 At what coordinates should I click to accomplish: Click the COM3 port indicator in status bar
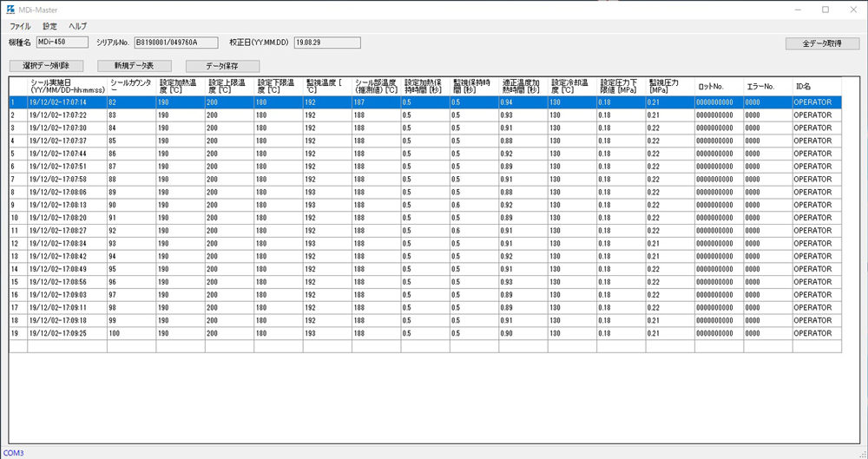14,453
